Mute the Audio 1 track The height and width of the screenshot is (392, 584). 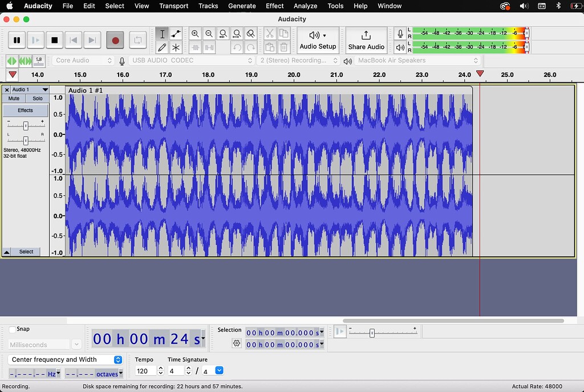coord(13,98)
